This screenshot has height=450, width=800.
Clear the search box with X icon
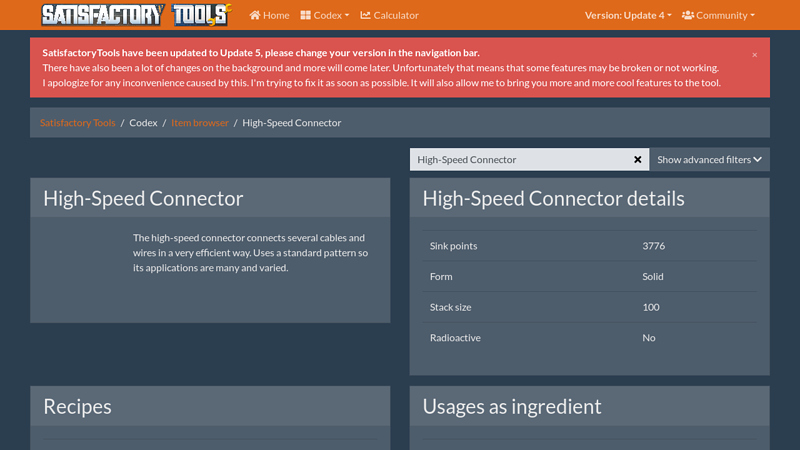638,160
